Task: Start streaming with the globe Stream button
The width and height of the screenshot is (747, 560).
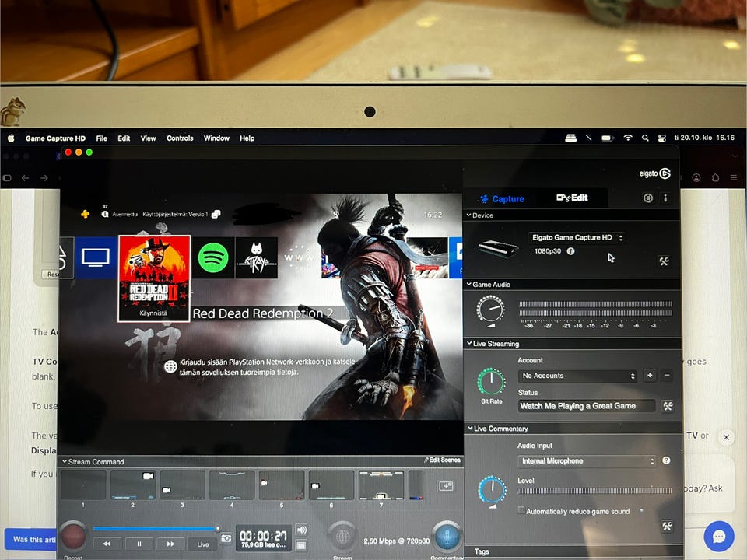Action: click(342, 537)
